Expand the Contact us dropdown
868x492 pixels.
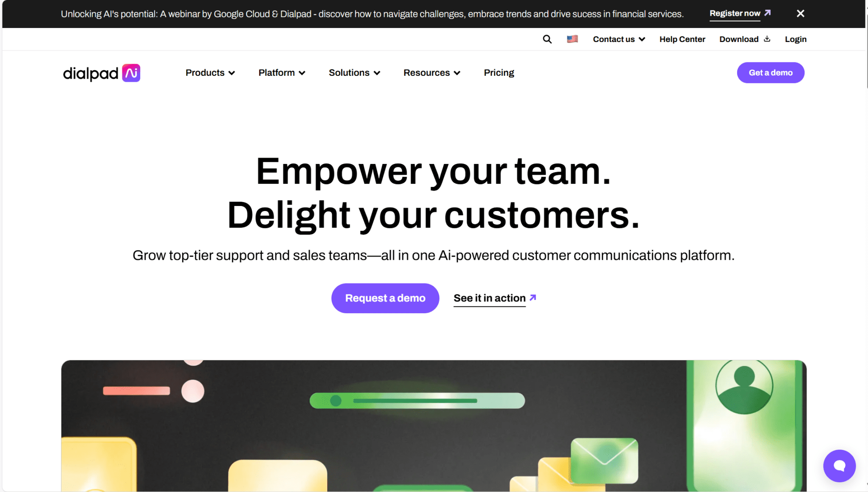click(619, 39)
